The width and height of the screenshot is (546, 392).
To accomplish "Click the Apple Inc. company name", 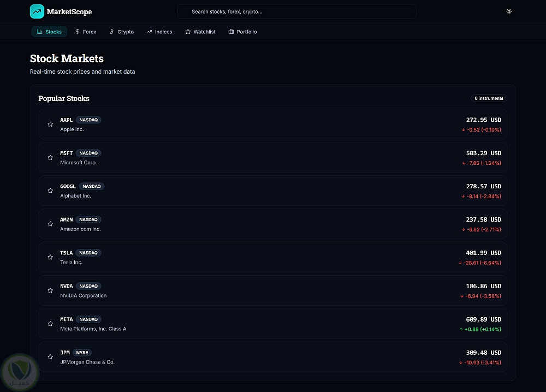I will point(72,129).
